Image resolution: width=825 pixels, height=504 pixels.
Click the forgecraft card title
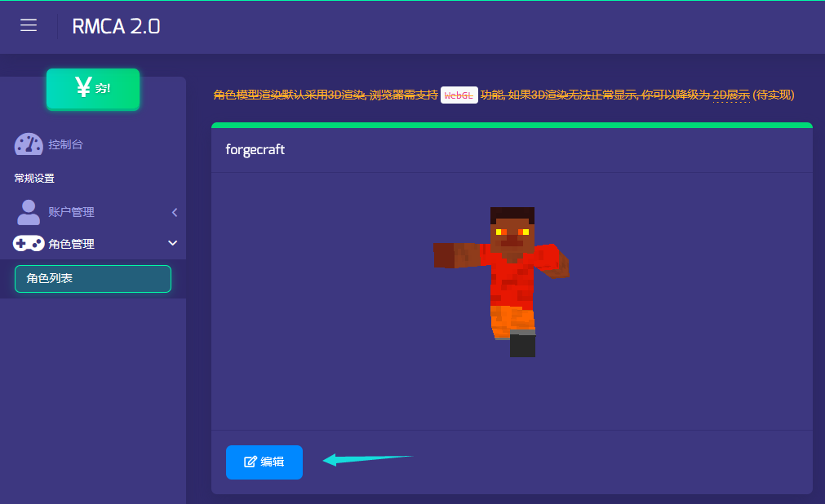point(255,150)
